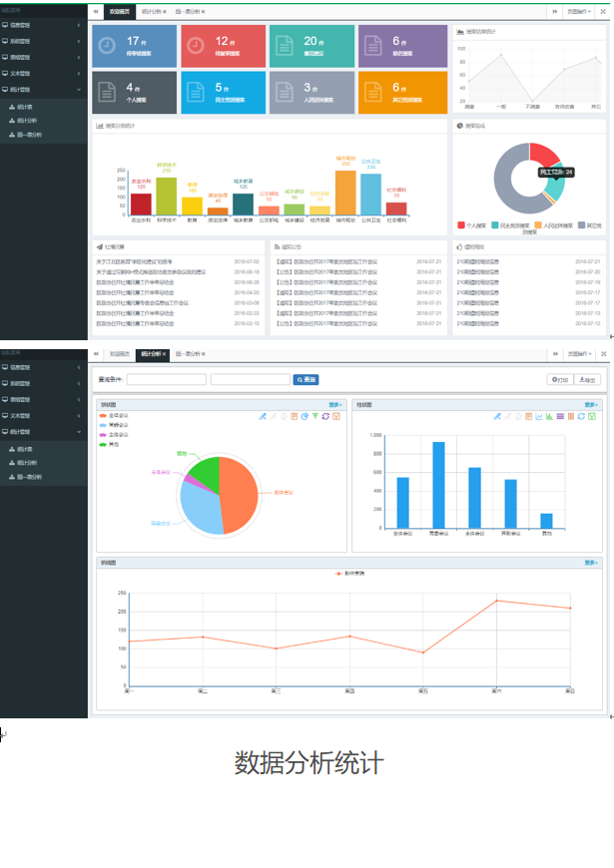Click the rewind tabs icon in top tab bar
Screen dimensions: 614x868
tap(96, 11)
